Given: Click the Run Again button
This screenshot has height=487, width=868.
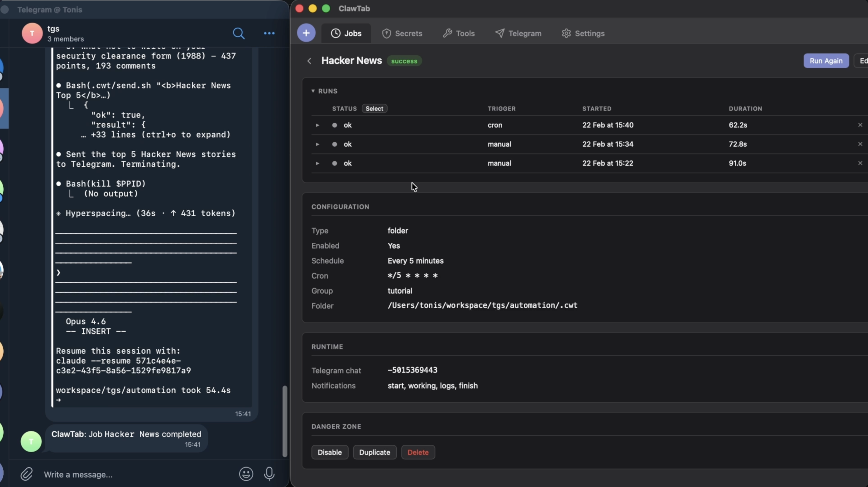Looking at the screenshot, I should [x=826, y=61].
